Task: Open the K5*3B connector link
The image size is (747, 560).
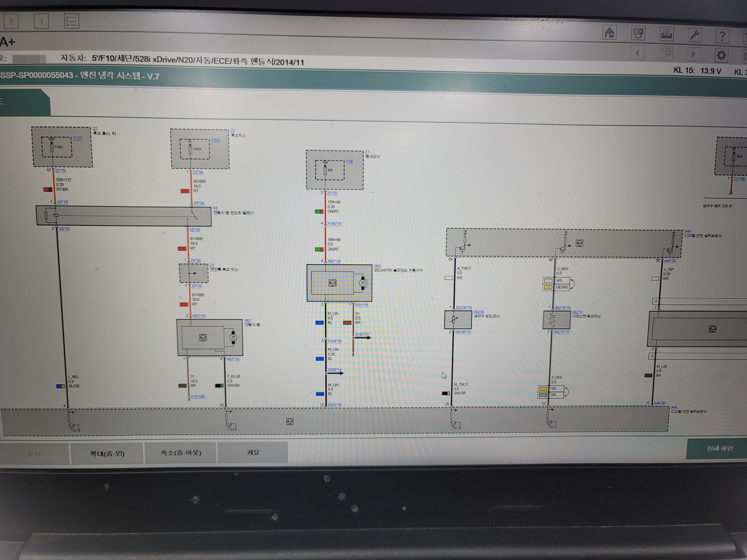Action: pos(195,230)
